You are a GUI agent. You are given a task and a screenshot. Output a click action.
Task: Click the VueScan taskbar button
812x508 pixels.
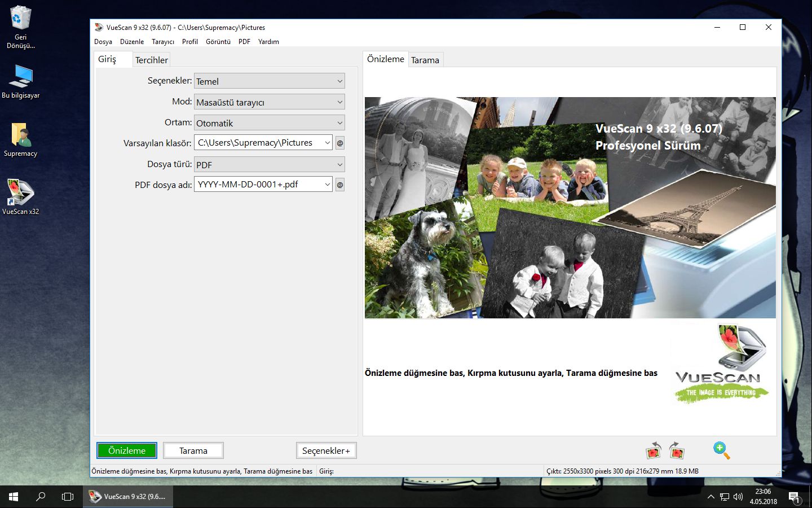(x=128, y=497)
